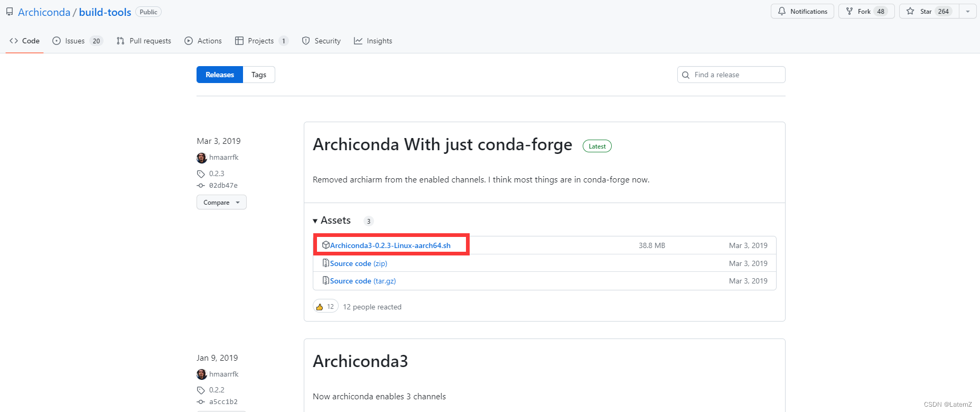Screen dimensions: 980x412
Task: Open the 0.2.2 tag link
Action: [217, 390]
